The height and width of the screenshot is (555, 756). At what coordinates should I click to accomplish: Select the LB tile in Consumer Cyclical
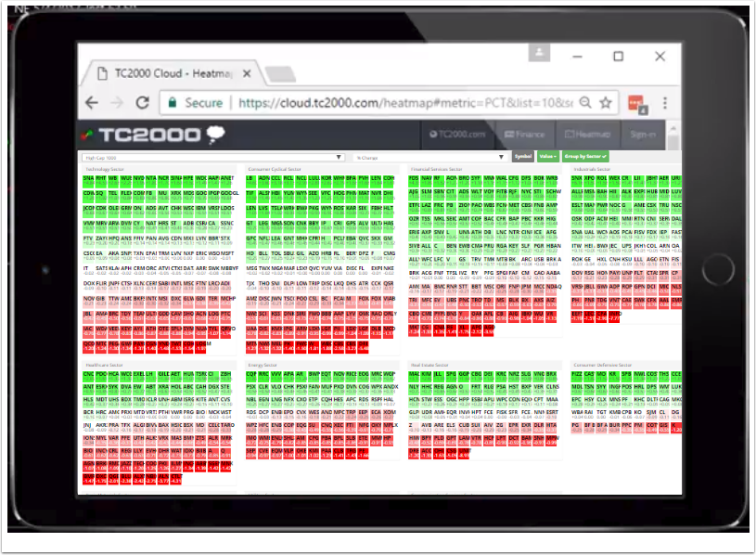pyautogui.click(x=250, y=181)
